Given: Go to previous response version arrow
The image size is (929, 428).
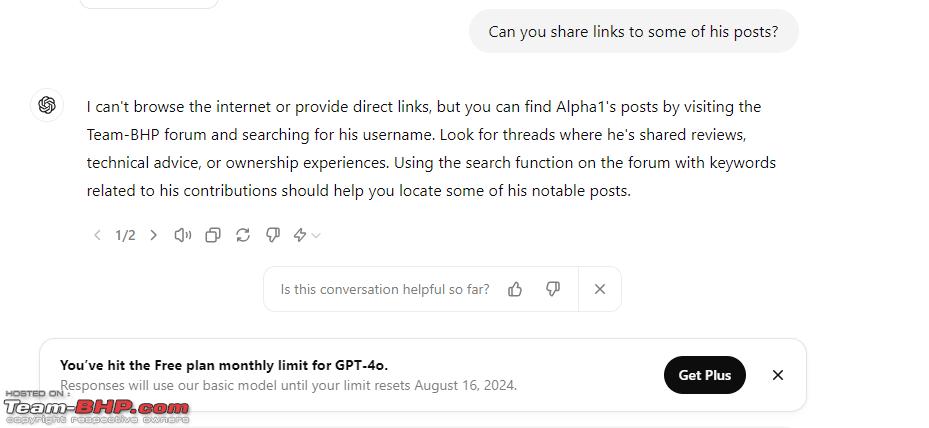Looking at the screenshot, I should click(97, 235).
